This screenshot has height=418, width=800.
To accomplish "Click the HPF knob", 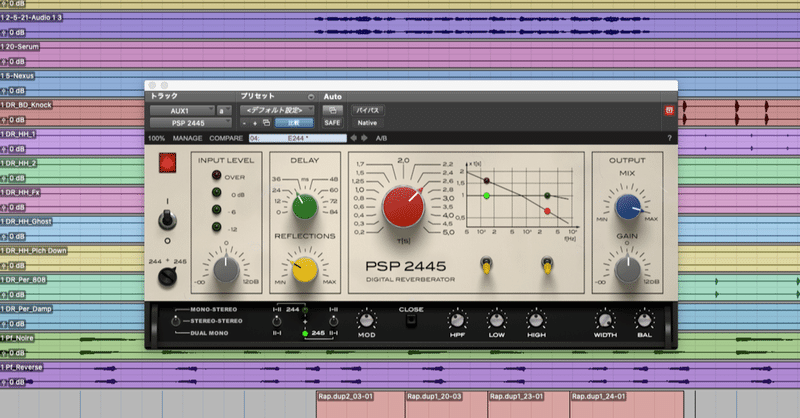I will 457,320.
